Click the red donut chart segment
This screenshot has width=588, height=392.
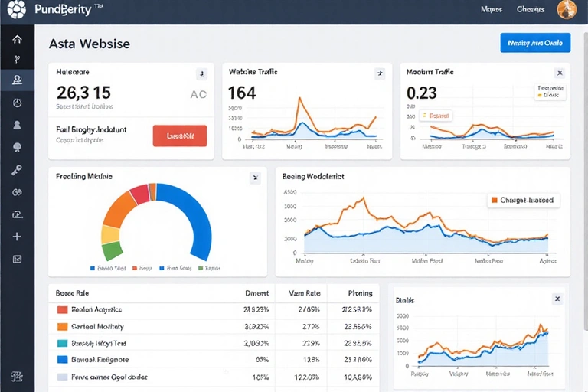[x=140, y=194]
